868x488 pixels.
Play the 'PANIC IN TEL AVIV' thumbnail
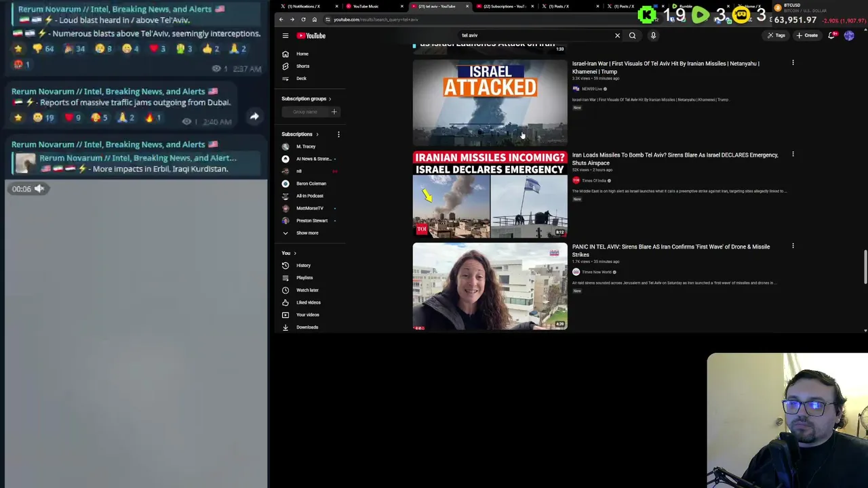pyautogui.click(x=490, y=286)
